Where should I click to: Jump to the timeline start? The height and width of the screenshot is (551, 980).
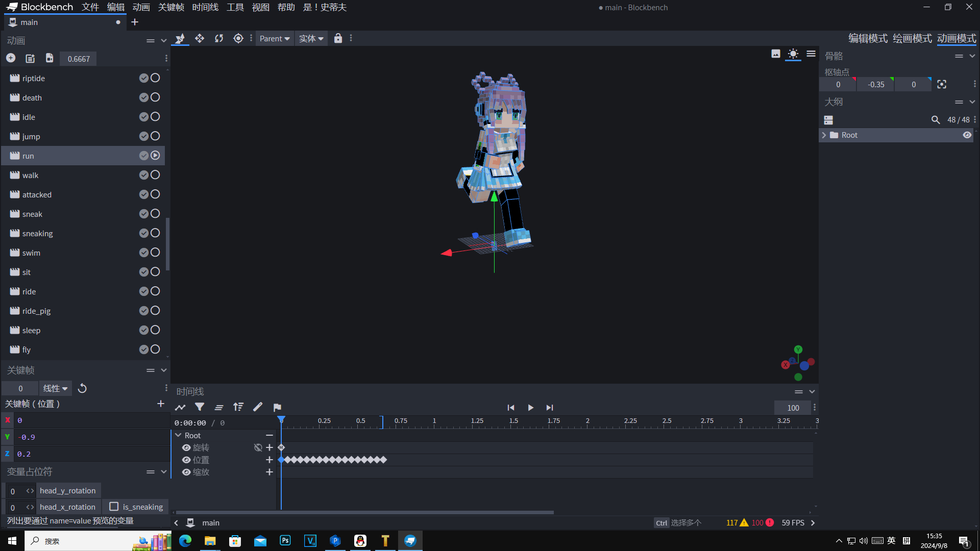click(x=511, y=407)
